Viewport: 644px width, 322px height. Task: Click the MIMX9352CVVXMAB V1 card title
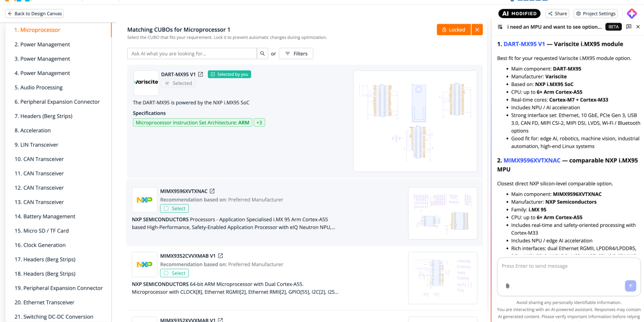point(188,256)
